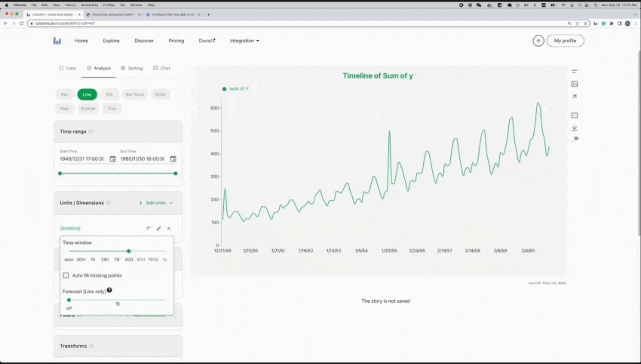Set time window to 7d label
Image resolution: width=641 pixels, height=364 pixels.
coord(117,260)
